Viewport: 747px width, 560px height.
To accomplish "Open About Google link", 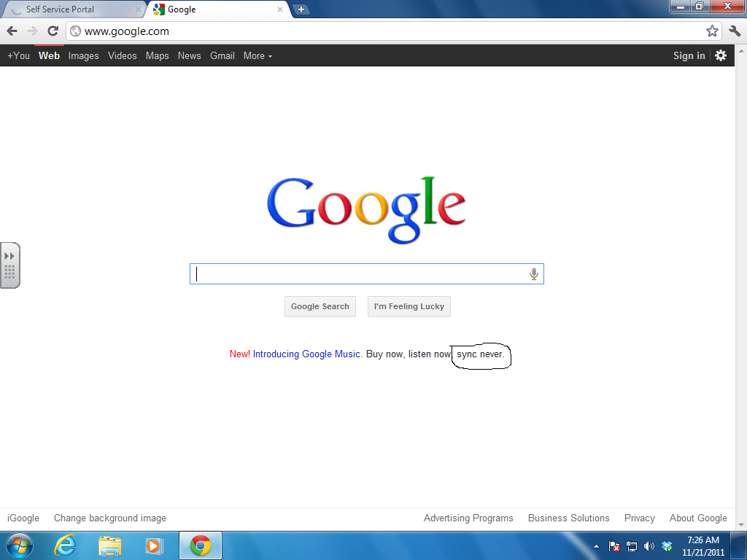I will (698, 518).
